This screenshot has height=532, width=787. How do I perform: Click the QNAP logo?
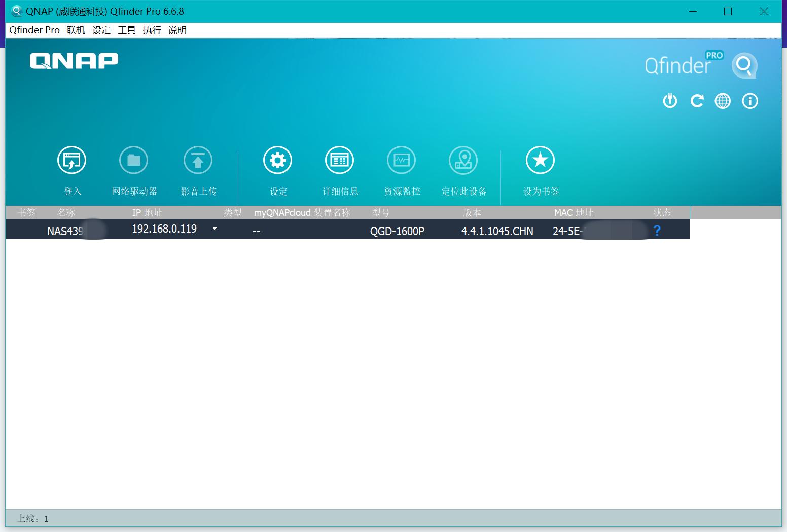(x=74, y=61)
